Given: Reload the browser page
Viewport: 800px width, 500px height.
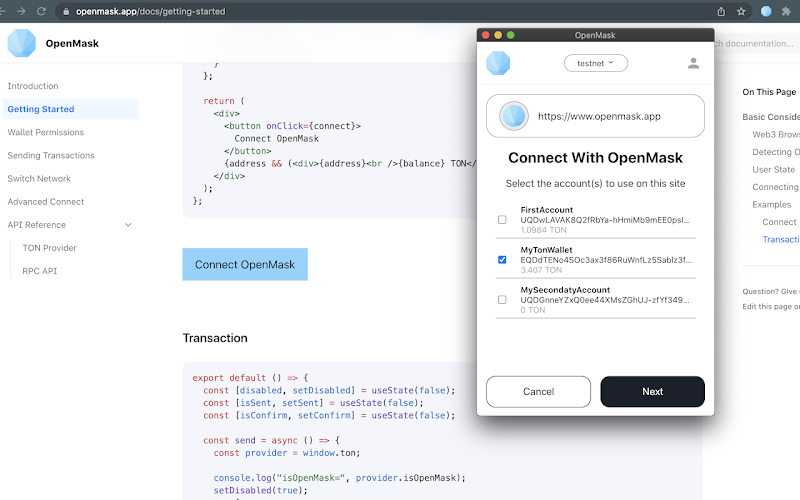Looking at the screenshot, I should [x=41, y=11].
